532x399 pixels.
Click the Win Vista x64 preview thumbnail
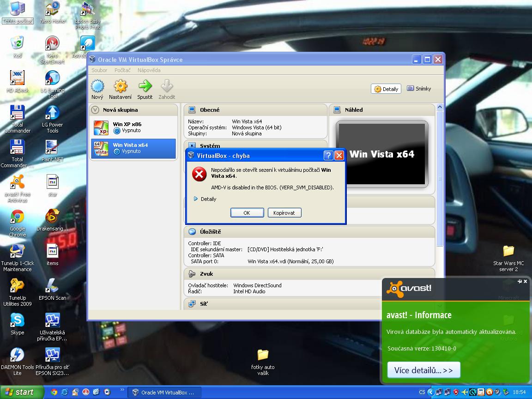[382, 154]
